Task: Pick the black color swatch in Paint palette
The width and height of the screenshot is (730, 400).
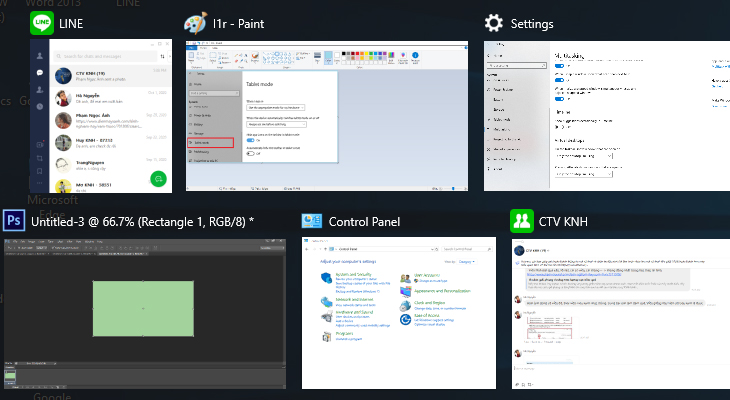Action: coord(344,54)
